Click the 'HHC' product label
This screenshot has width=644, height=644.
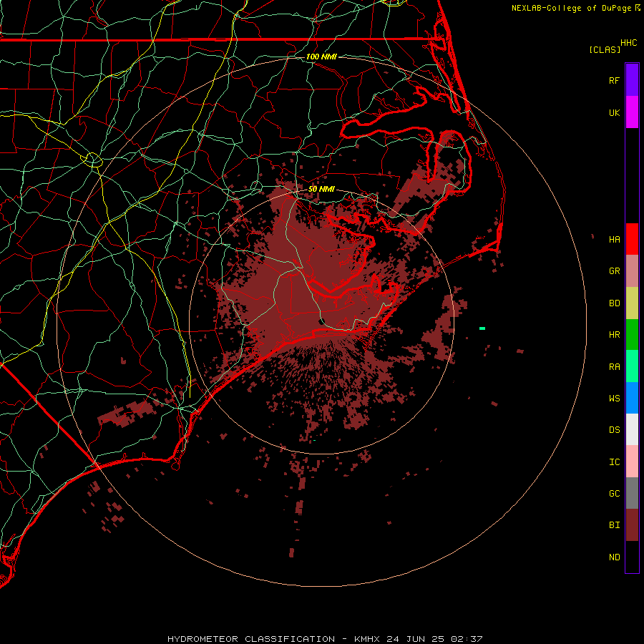pos(629,43)
